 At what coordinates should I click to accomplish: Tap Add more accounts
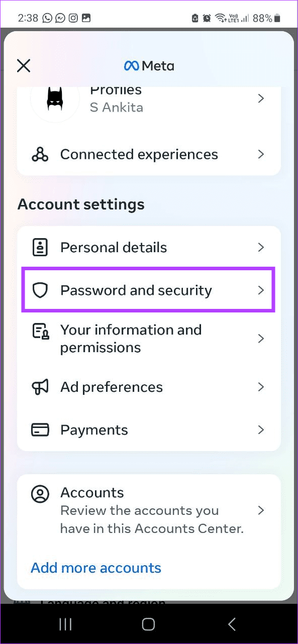(95, 568)
